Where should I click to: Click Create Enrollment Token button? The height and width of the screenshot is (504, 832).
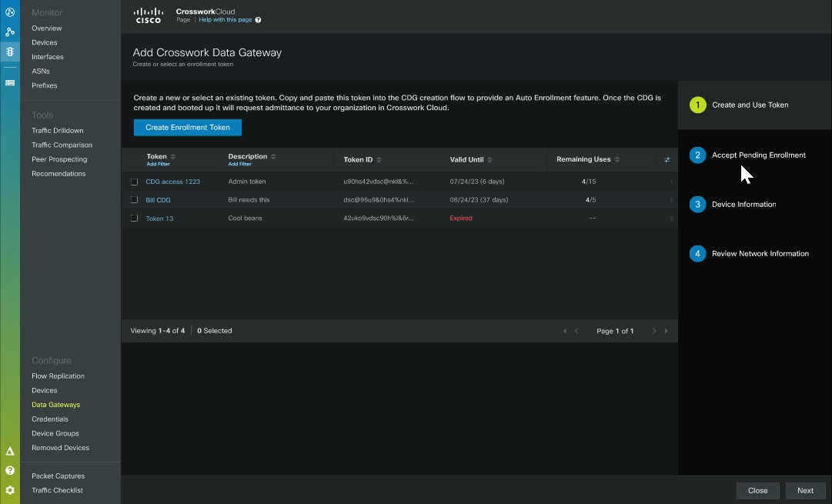point(188,127)
